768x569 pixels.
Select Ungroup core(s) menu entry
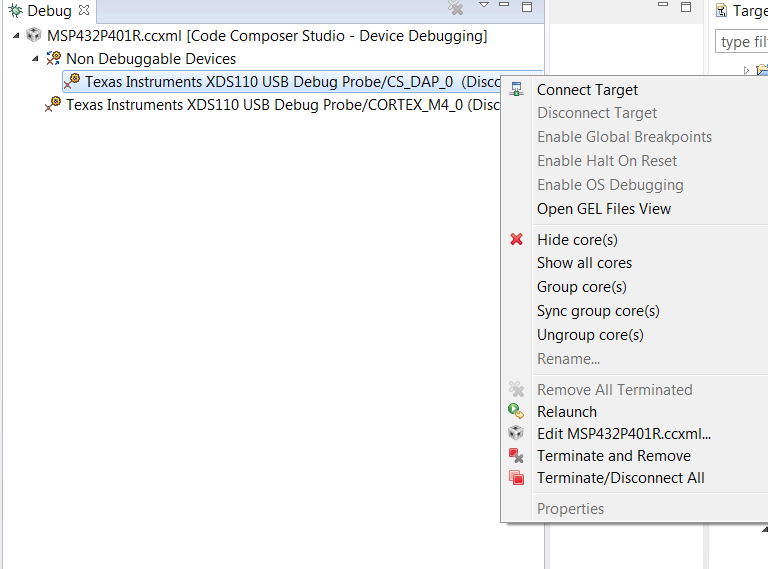590,335
